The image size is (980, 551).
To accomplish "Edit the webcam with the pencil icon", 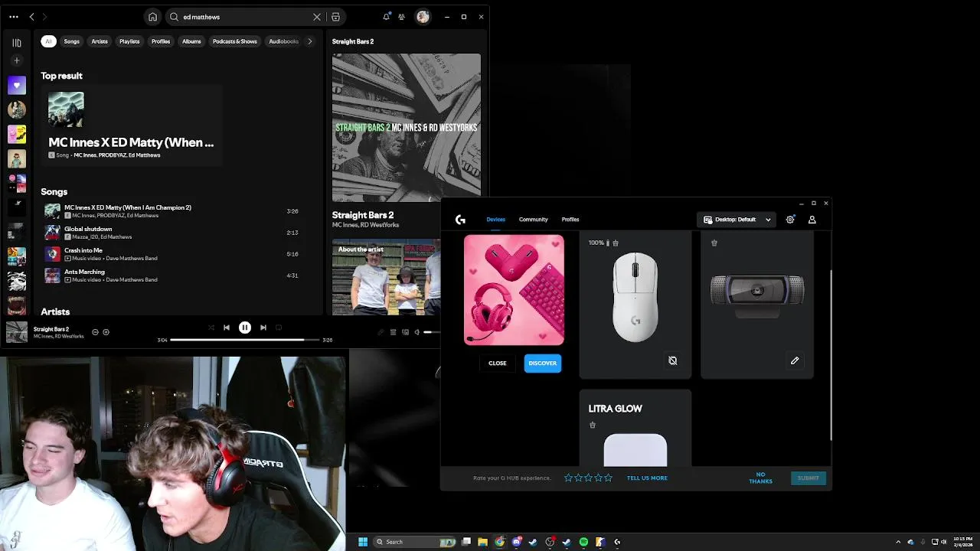I will [x=795, y=360].
